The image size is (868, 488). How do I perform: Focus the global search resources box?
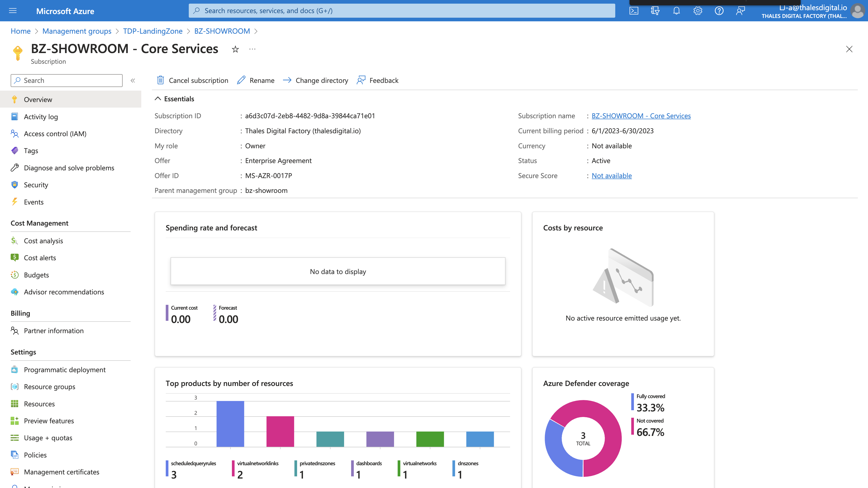tap(402, 11)
